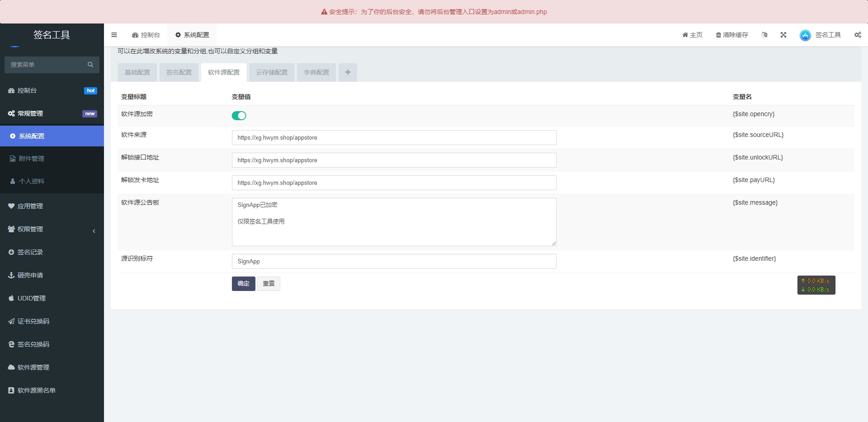Click the plus tab to add config group
Viewport: 868px width, 422px height.
point(348,72)
